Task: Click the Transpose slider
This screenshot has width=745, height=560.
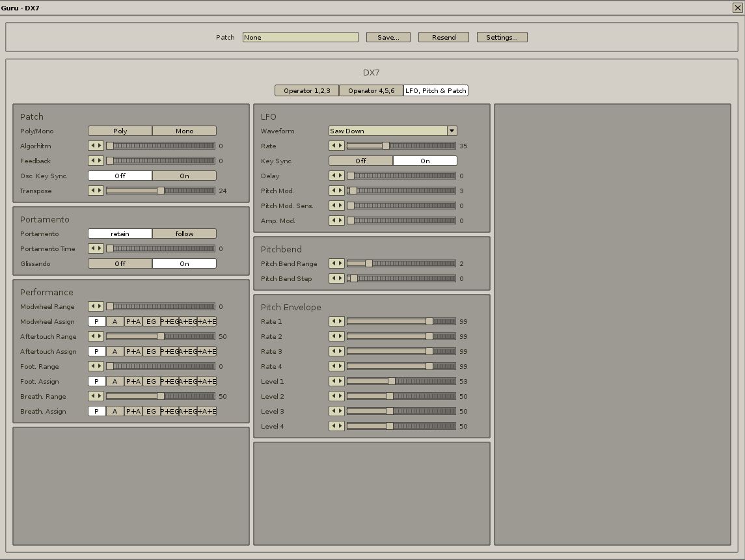Action: coord(161,191)
